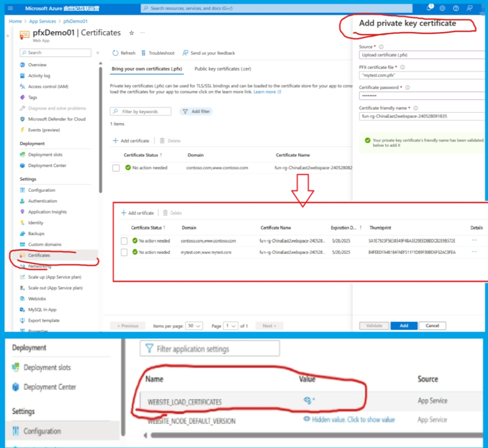Click the Refresh icon in toolbar
The width and height of the screenshot is (488, 448).
(115, 53)
